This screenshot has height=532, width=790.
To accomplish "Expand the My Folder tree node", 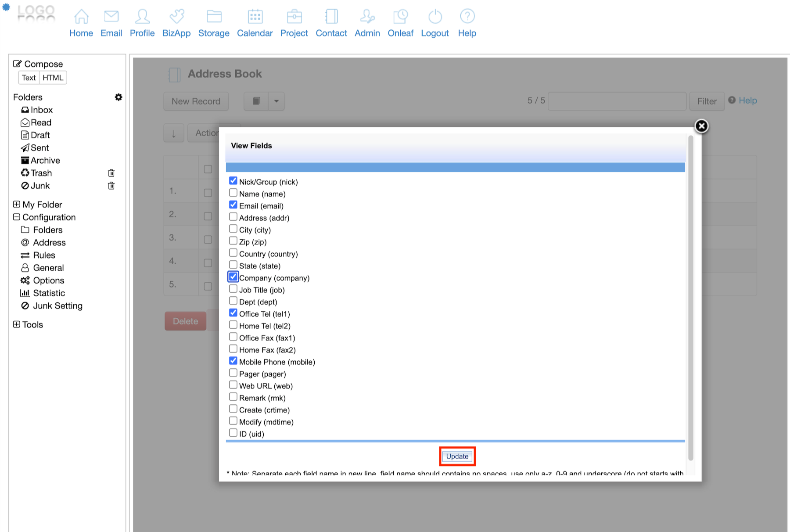I will [x=17, y=205].
